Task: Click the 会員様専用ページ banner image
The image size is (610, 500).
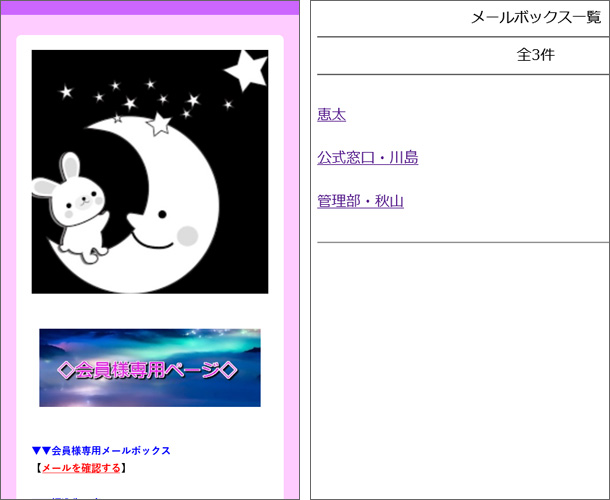Action: [150, 368]
